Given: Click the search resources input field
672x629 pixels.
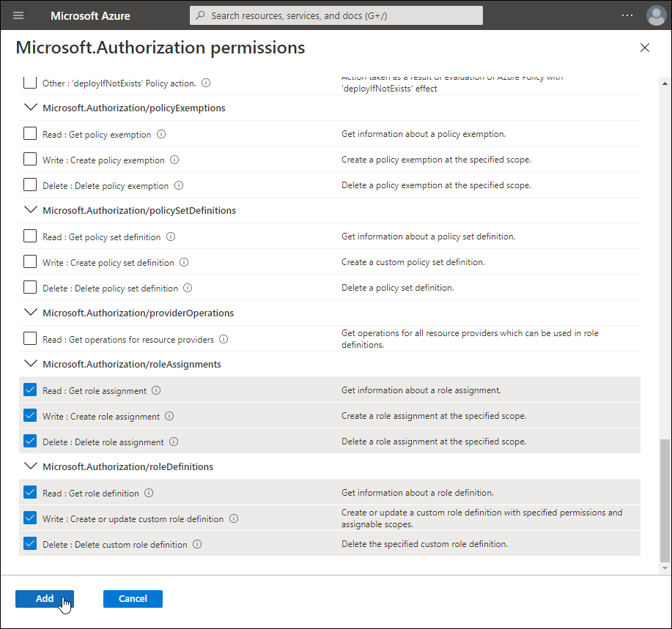Looking at the screenshot, I should 337,15.
